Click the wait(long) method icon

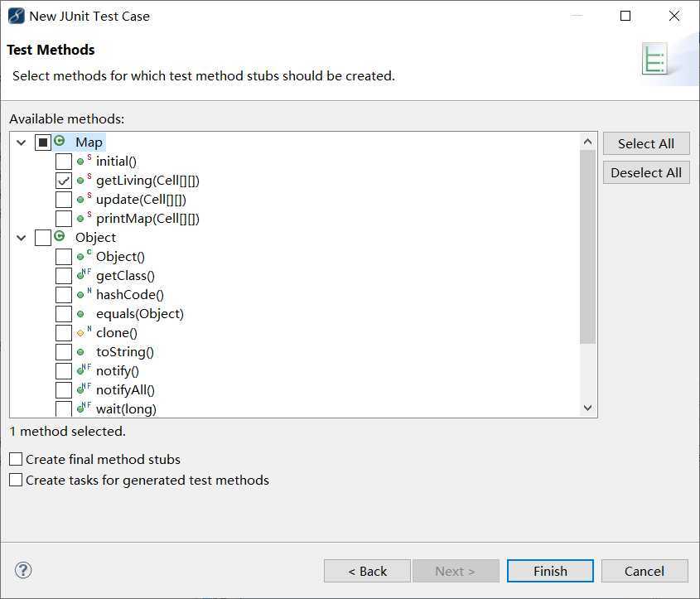point(84,408)
